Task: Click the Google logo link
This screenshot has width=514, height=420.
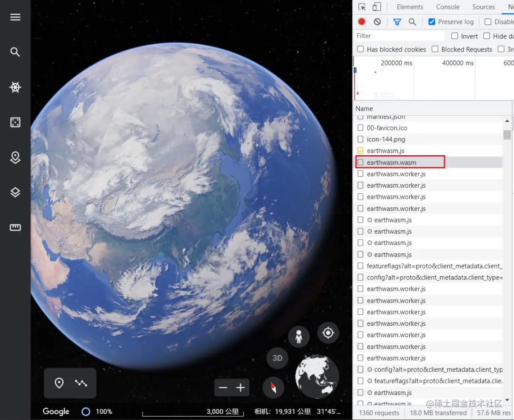Action: point(56,412)
